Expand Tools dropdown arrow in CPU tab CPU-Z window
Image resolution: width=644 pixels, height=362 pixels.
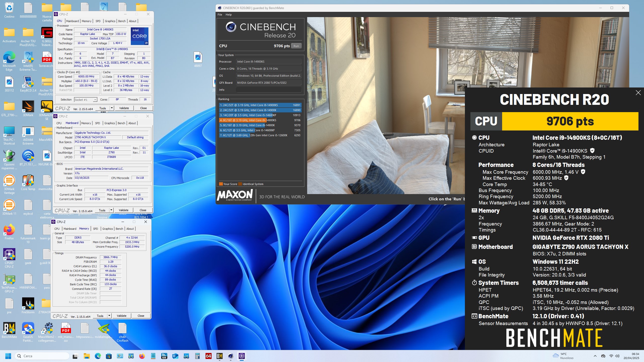pyautogui.click(x=112, y=108)
